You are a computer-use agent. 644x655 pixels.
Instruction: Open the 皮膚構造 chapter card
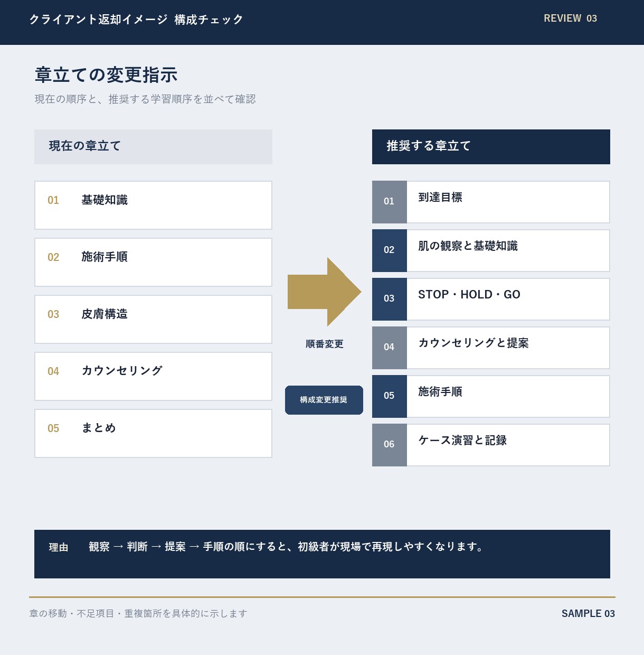coord(153,319)
